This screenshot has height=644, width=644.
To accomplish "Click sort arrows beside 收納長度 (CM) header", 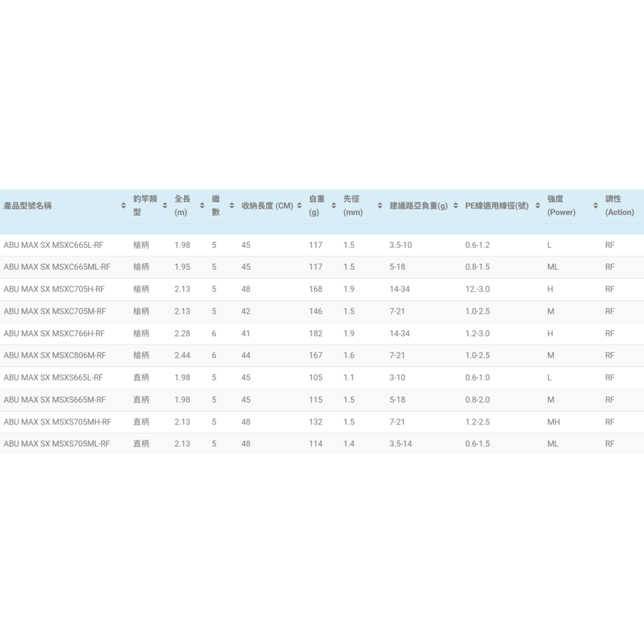I will (x=299, y=205).
